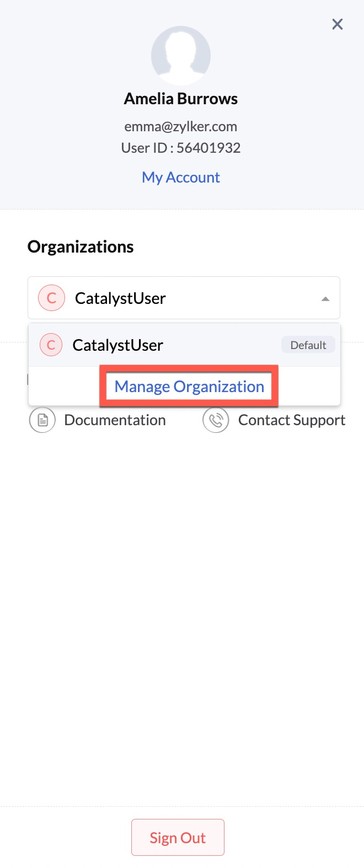The width and height of the screenshot is (364, 868).
Task: Open the My Account link
Action: click(x=181, y=178)
